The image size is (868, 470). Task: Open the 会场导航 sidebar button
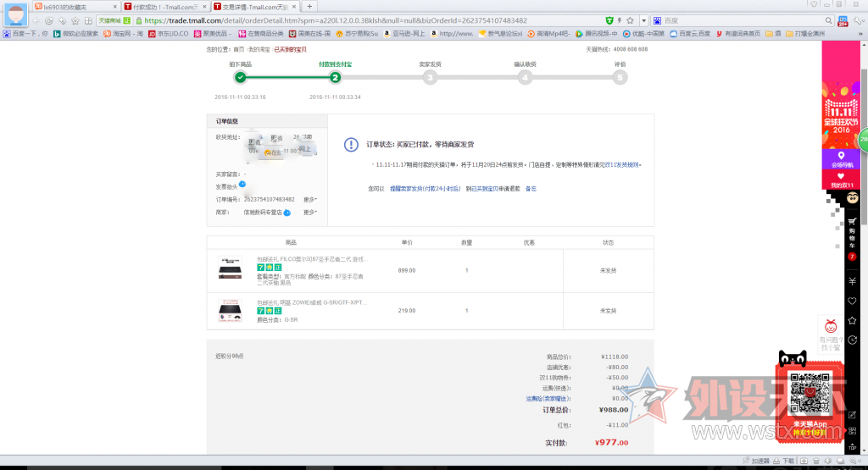click(841, 160)
